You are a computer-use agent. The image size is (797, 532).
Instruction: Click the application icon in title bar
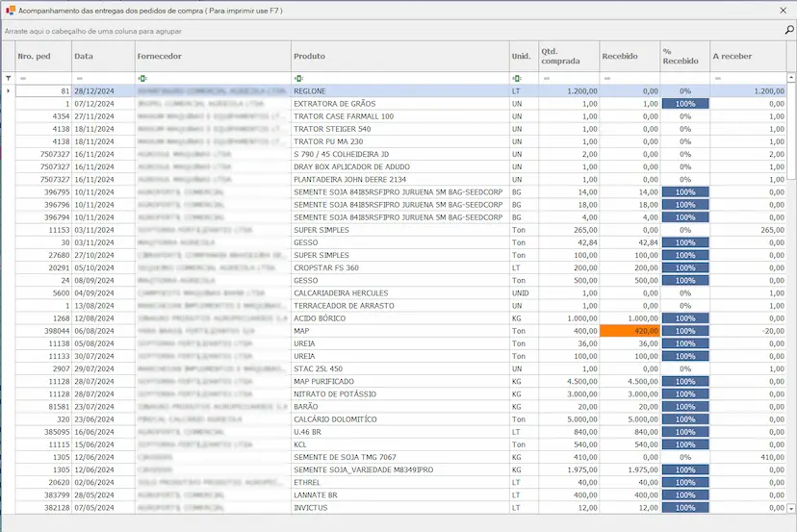[10, 10]
